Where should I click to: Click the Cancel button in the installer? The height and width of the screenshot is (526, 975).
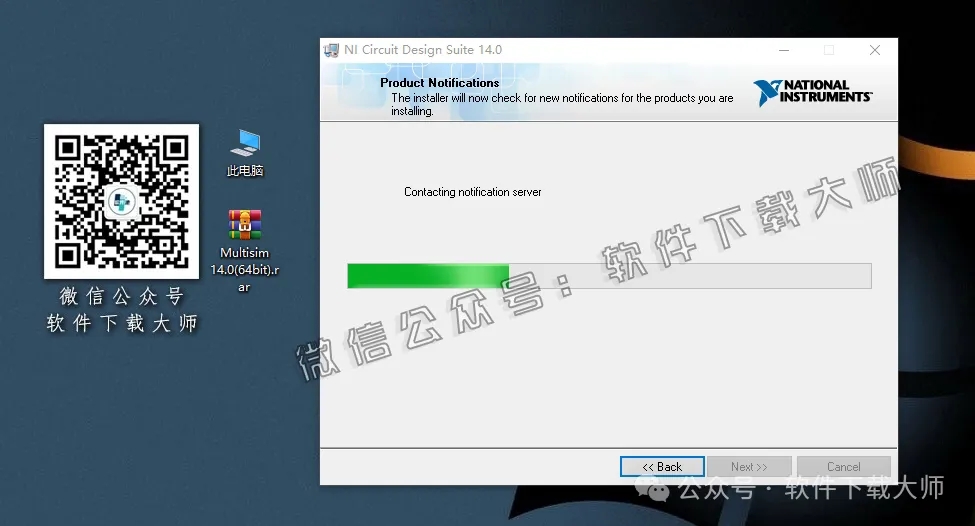843,467
